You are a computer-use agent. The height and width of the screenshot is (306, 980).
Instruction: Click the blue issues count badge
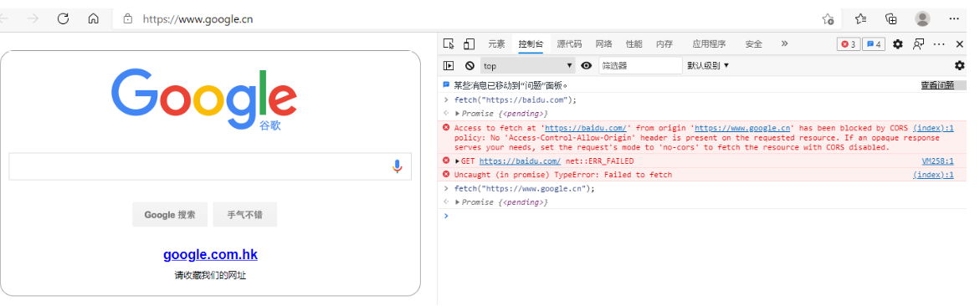[874, 44]
